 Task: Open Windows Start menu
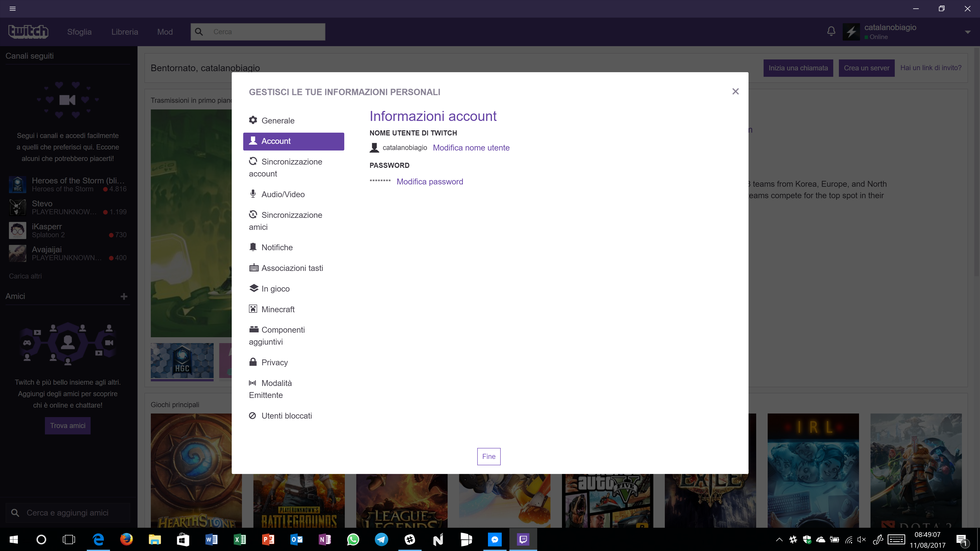click(x=14, y=539)
